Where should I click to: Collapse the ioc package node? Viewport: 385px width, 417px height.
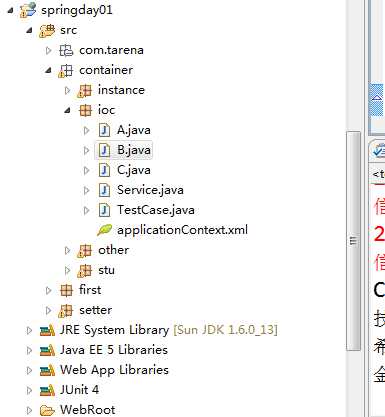click(68, 110)
